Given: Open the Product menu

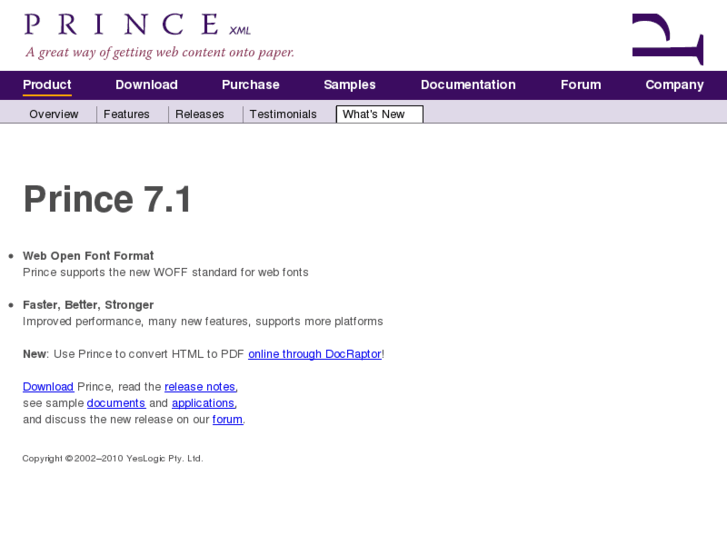Looking at the screenshot, I should (x=47, y=85).
